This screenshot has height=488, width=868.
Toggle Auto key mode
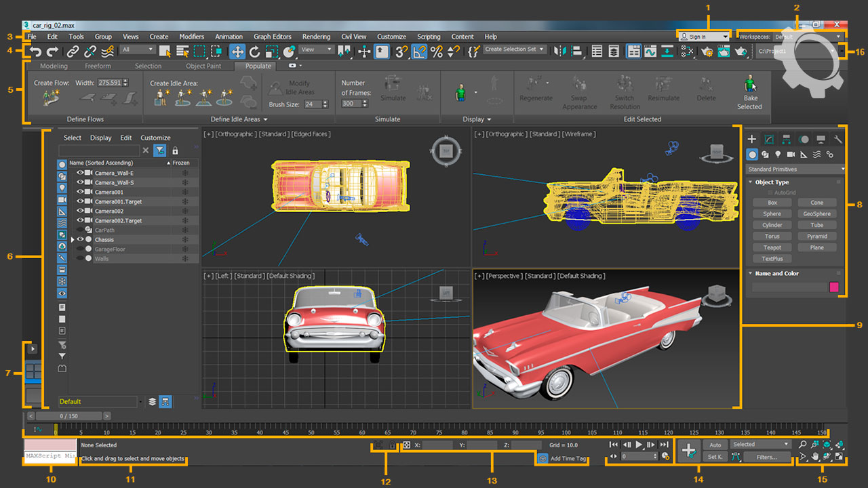coord(715,445)
